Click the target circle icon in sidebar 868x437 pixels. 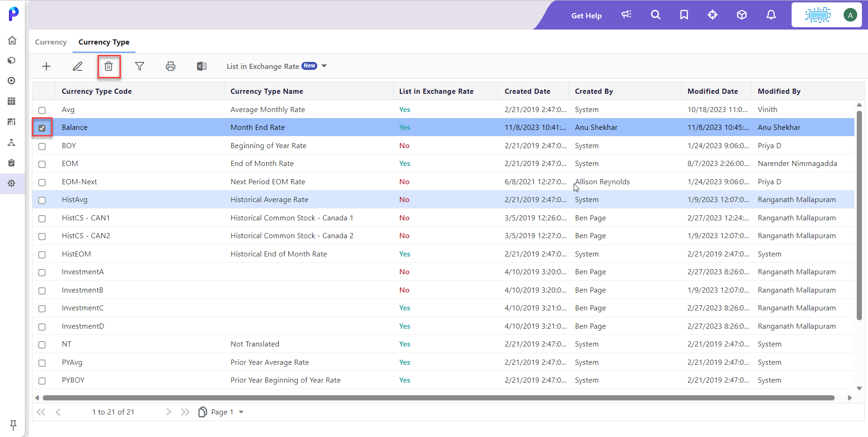pyautogui.click(x=12, y=81)
